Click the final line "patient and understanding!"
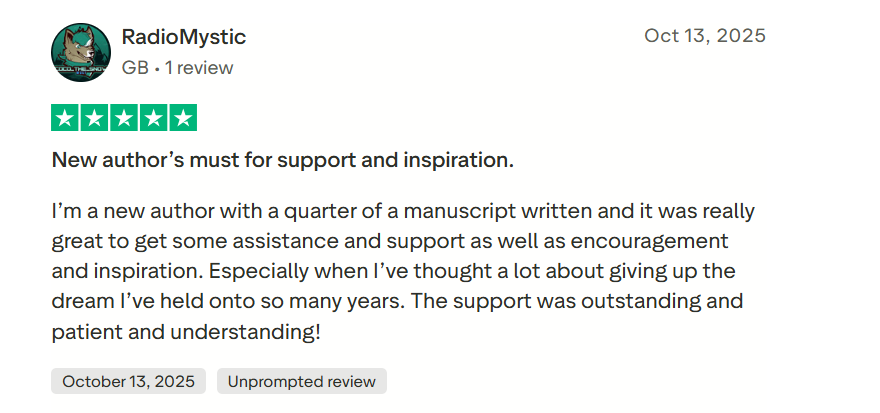 click(x=186, y=330)
